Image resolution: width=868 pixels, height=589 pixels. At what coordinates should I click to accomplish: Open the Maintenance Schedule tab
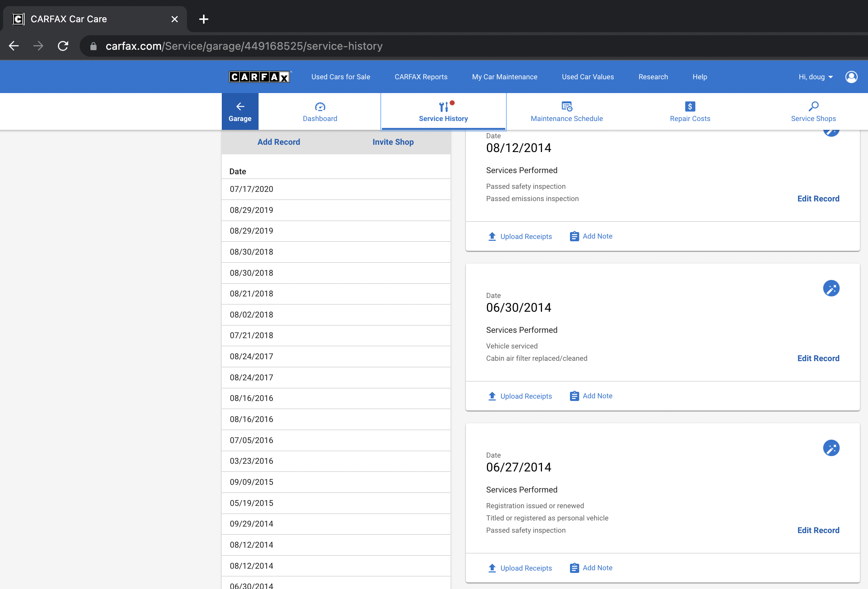click(x=567, y=111)
